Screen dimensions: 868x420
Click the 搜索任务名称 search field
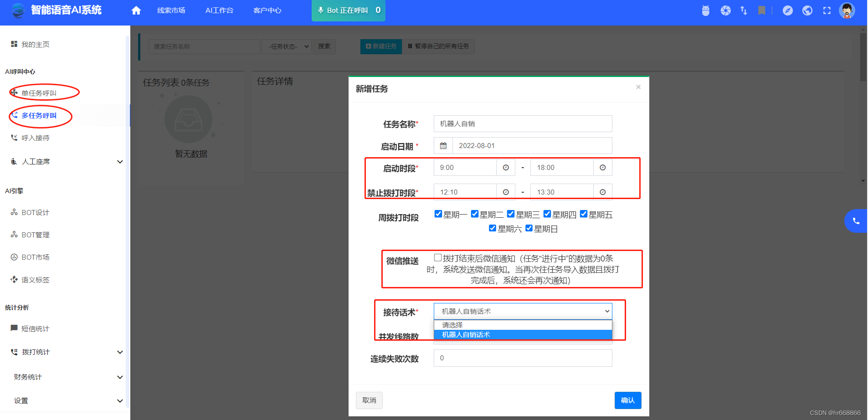click(204, 46)
